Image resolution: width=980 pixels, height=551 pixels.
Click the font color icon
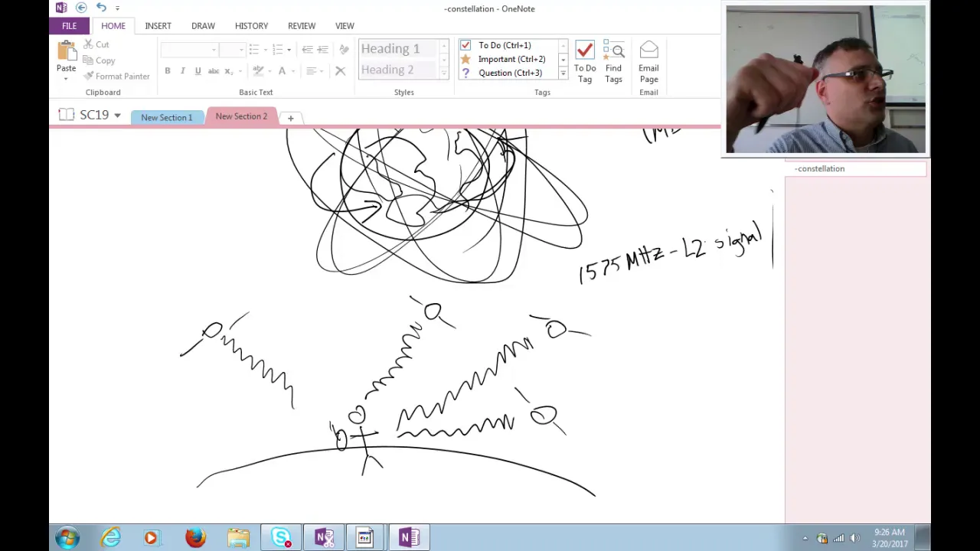pyautogui.click(x=282, y=71)
